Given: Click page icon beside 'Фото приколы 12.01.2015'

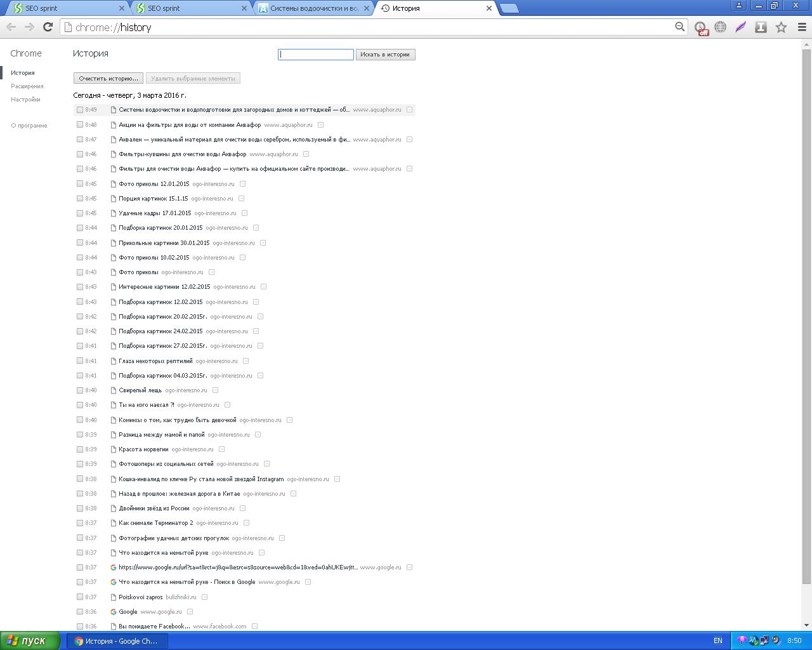Looking at the screenshot, I should pyautogui.click(x=114, y=184).
